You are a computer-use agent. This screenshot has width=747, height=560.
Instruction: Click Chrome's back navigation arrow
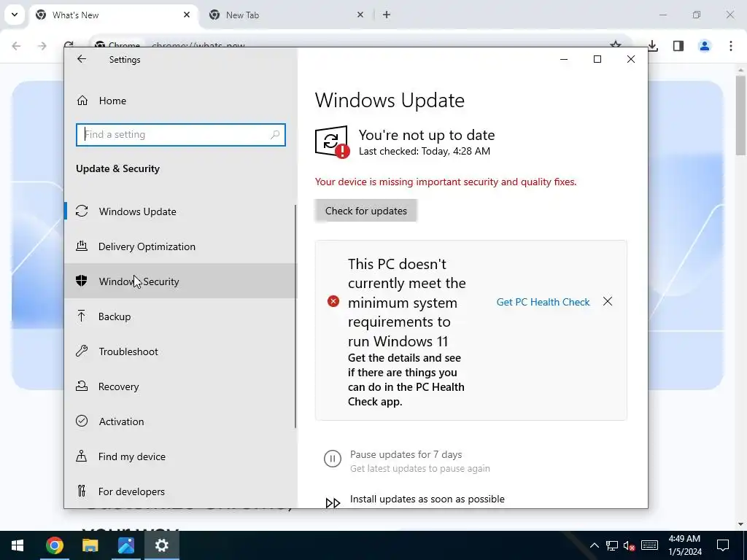coord(16,46)
